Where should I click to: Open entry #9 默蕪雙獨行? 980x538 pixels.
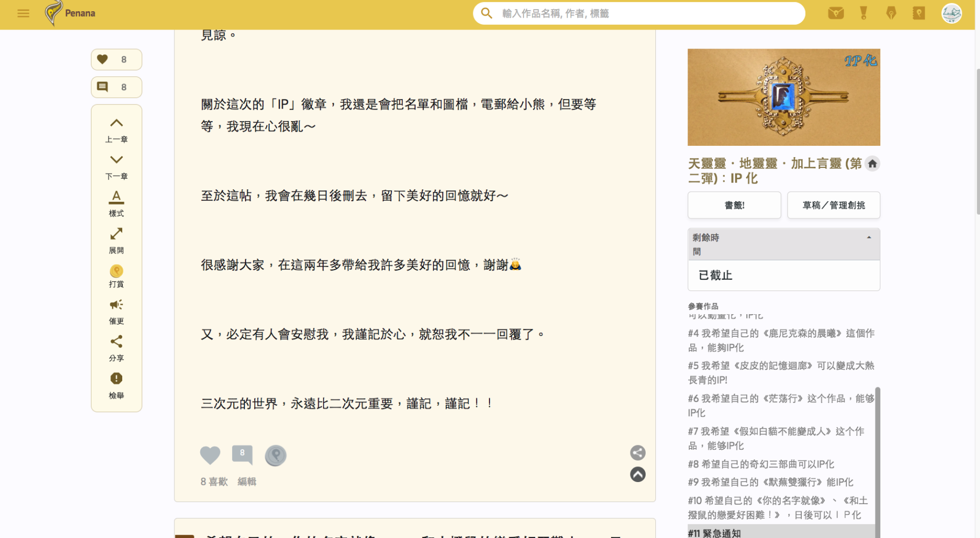click(771, 482)
